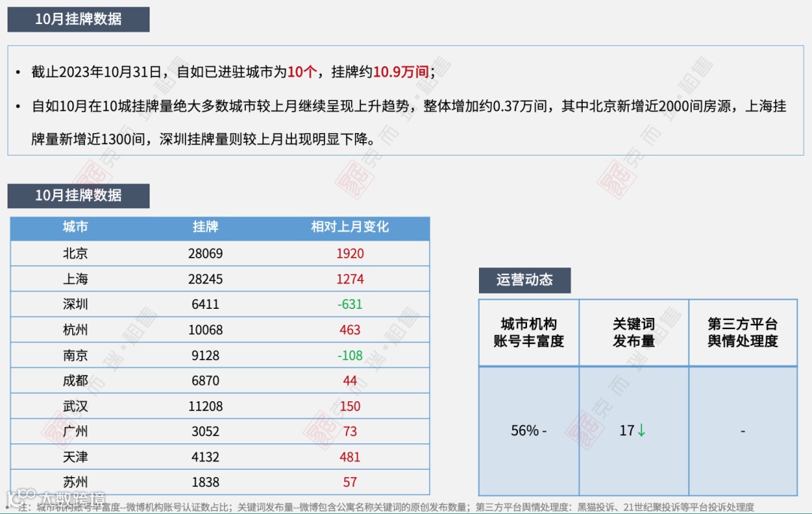Click the 10月挂牌数据 header above the table
The width and height of the screenshot is (812, 514).
point(78,195)
